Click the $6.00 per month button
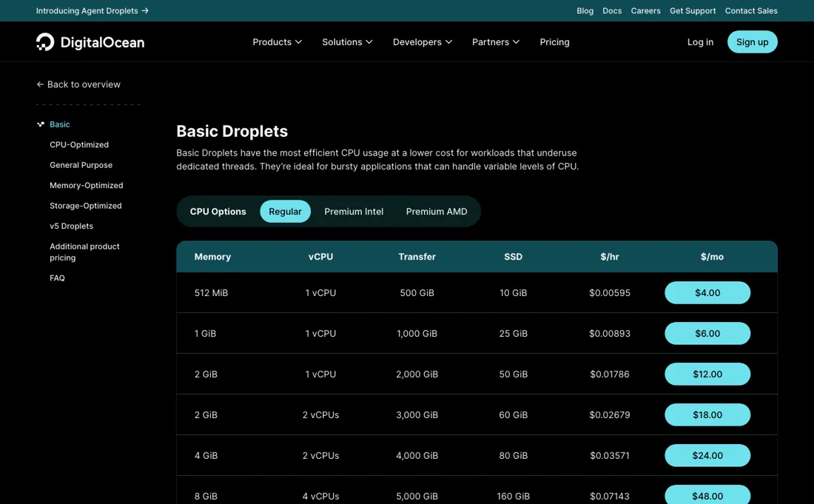The height and width of the screenshot is (504, 814). tap(707, 333)
